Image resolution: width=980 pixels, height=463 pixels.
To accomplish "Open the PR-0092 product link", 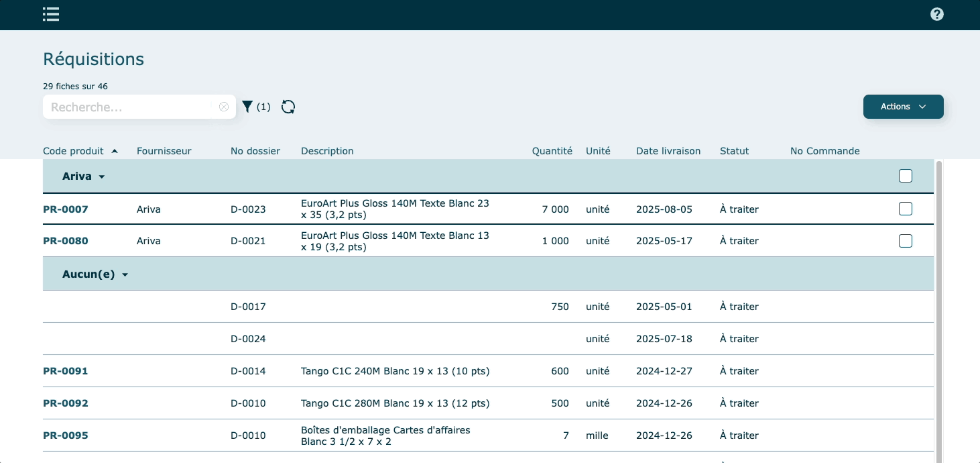I will (65, 403).
